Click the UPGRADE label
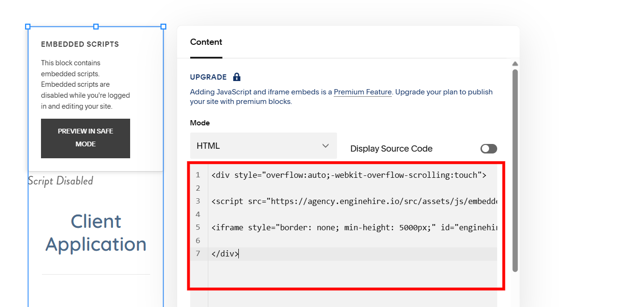Viewport: 644px width, 307px height. click(208, 77)
